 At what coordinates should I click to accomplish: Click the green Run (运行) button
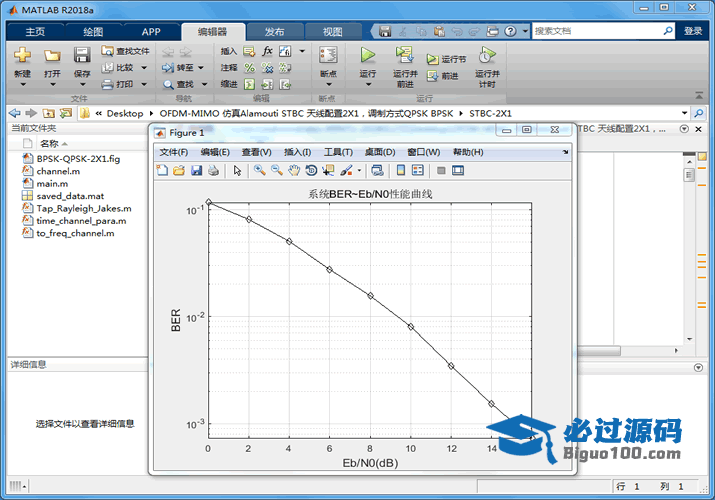click(367, 60)
